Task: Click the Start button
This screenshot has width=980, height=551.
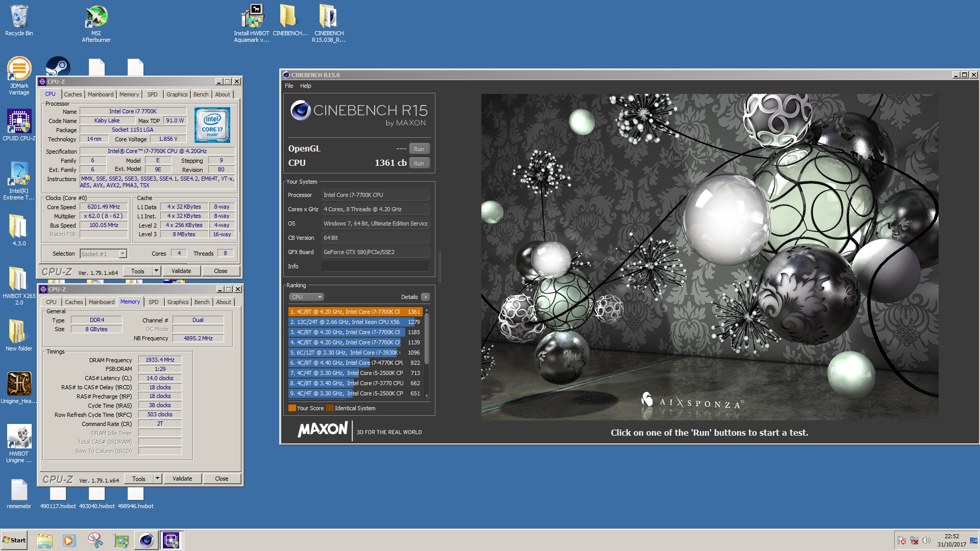Action: pyautogui.click(x=14, y=540)
